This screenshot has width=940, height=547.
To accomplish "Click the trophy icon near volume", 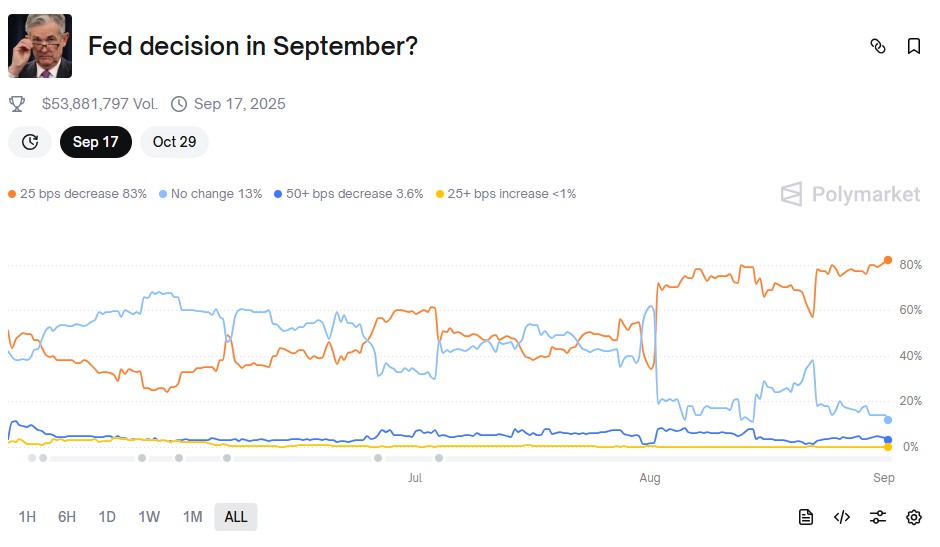I will [x=17, y=104].
